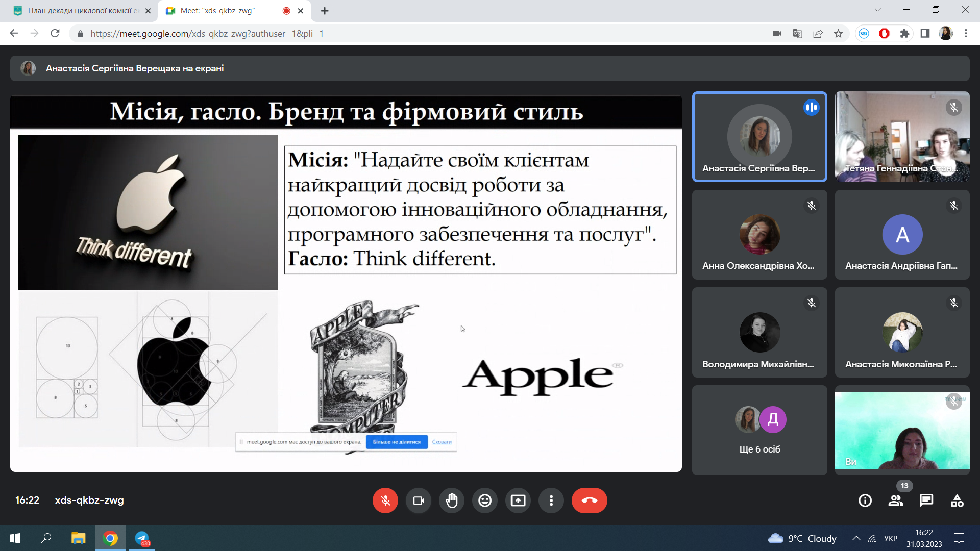This screenshot has width=980, height=551.
Task: Switch keyboard language УКР
Action: [891, 538]
